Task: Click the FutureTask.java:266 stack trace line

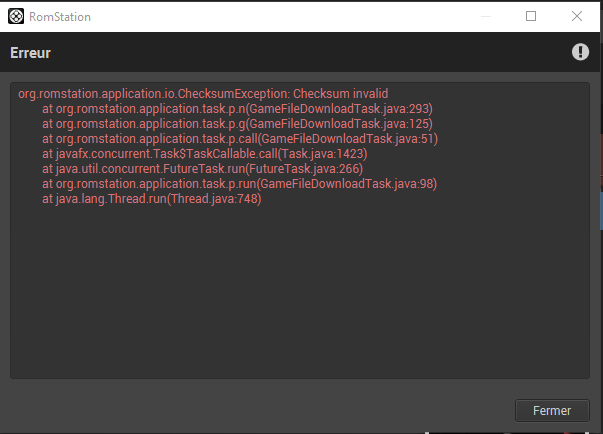Action: pos(202,169)
